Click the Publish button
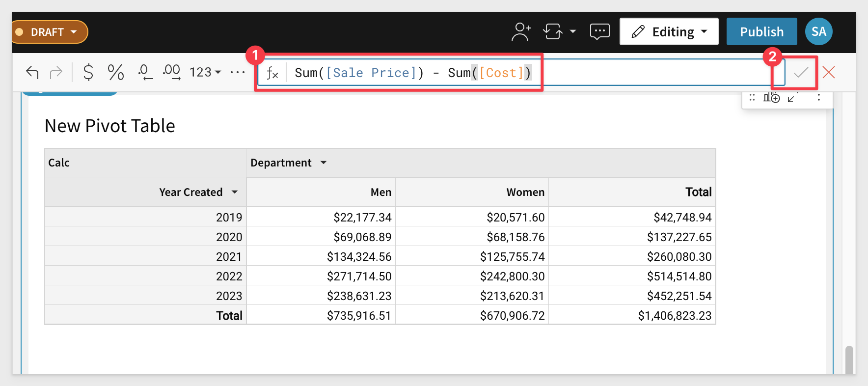Viewport: 868px width, 386px height. 762,32
